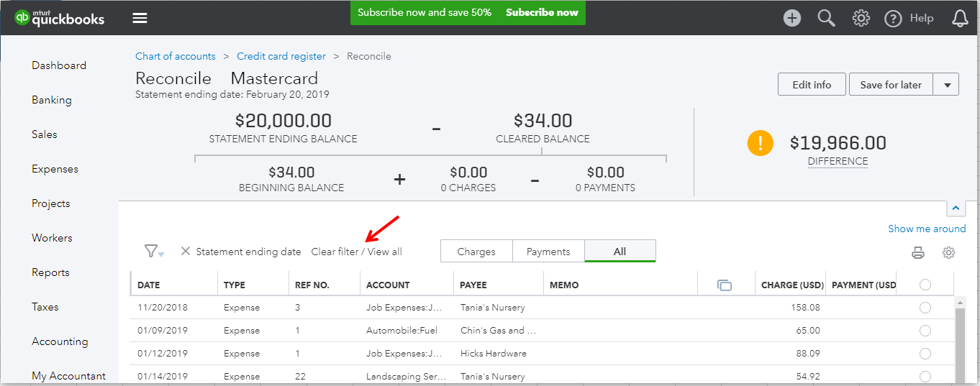The image size is (980, 386).
Task: Open the Create plus icon
Action: pos(792,18)
